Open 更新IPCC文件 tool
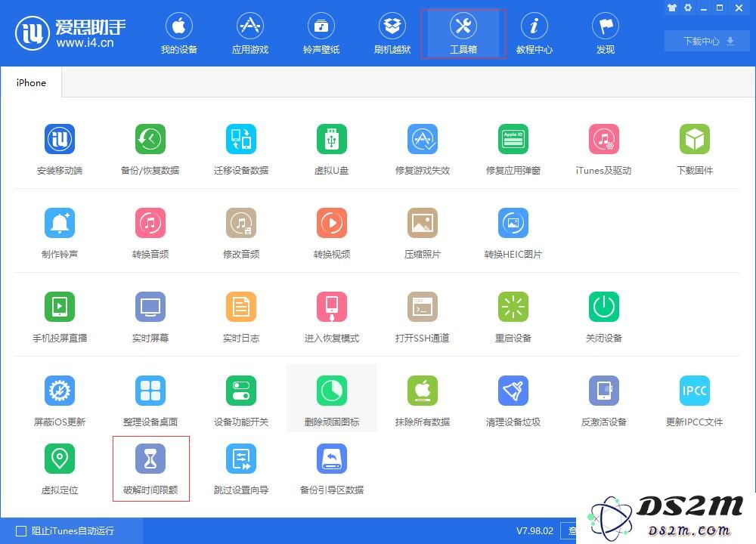Image resolution: width=756 pixels, height=544 pixels. click(695, 401)
